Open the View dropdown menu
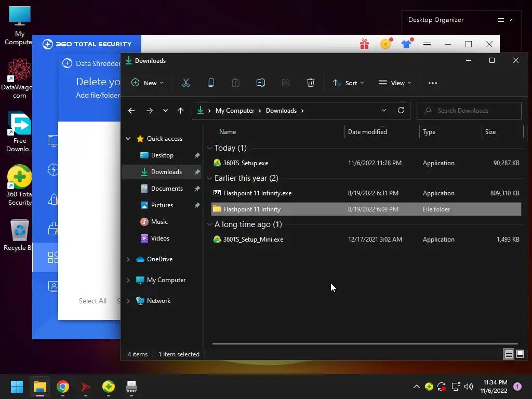532x399 pixels. tap(395, 83)
